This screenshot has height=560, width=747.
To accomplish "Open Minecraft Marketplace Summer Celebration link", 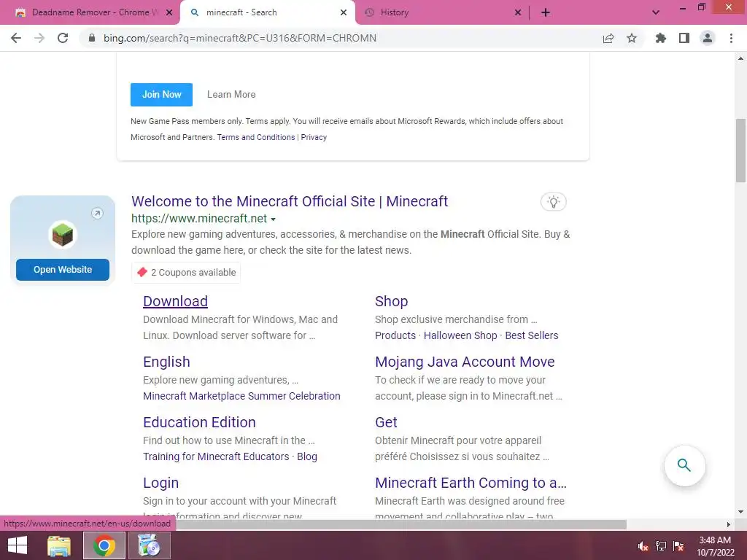I will pos(241,396).
